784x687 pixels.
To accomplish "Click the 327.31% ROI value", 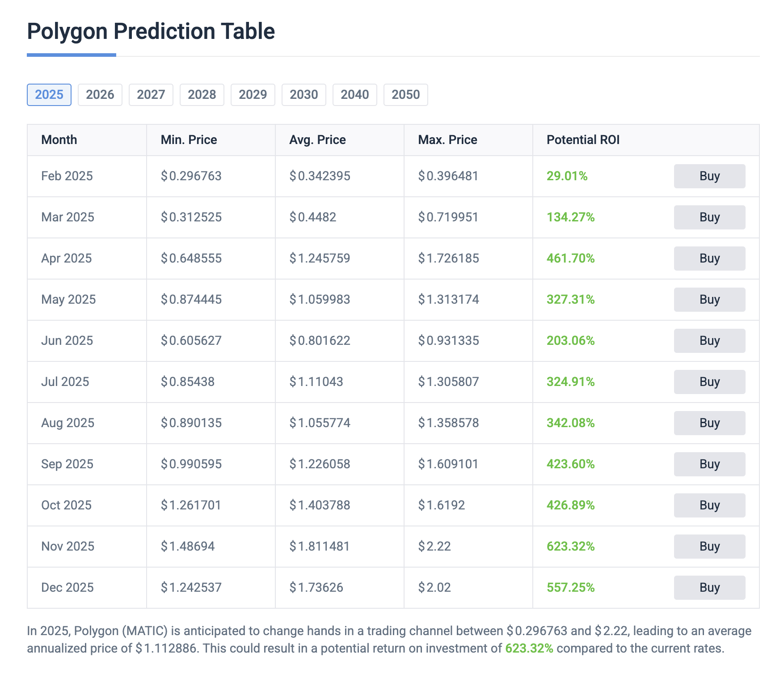I will 570,300.
